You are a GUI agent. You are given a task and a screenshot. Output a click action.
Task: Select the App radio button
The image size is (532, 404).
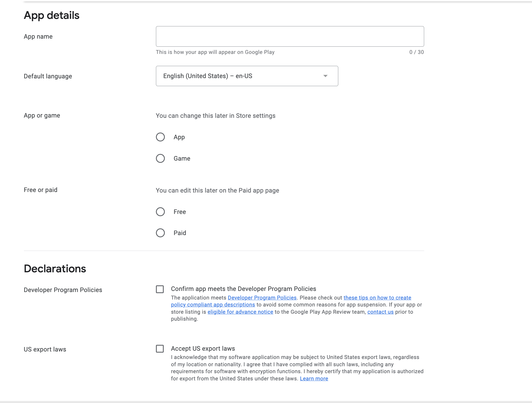(160, 137)
